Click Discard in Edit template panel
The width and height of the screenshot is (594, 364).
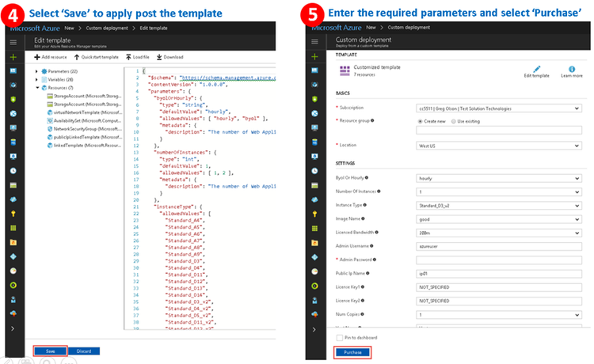[84, 351]
